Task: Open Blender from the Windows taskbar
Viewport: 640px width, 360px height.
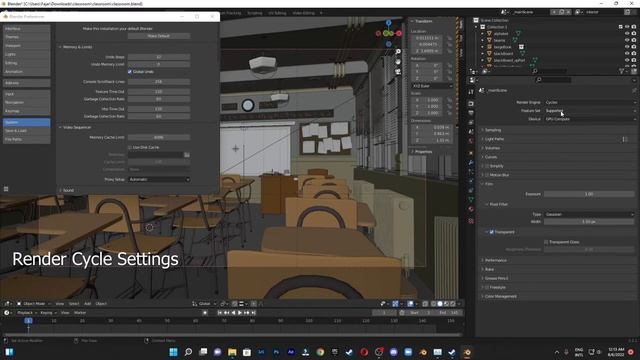Action: (467, 352)
